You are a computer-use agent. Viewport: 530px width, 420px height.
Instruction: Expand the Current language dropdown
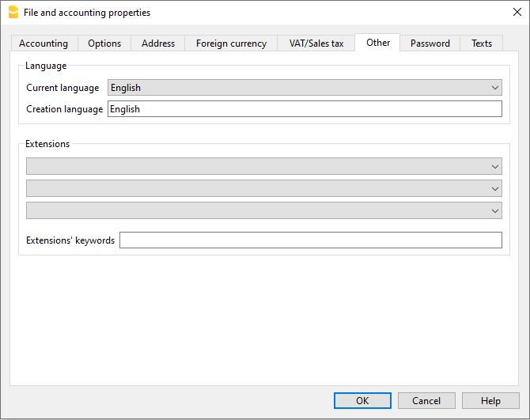point(305,88)
